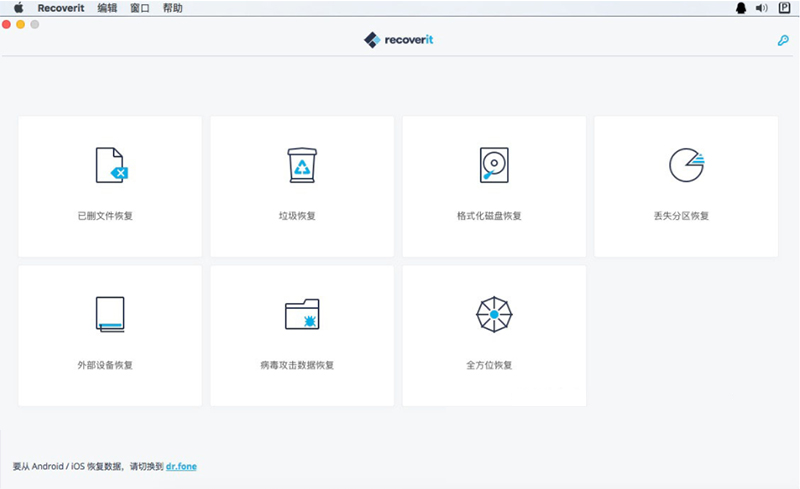This screenshot has width=800, height=489.
Task: Click the recoverit logo in header
Action: (x=398, y=40)
